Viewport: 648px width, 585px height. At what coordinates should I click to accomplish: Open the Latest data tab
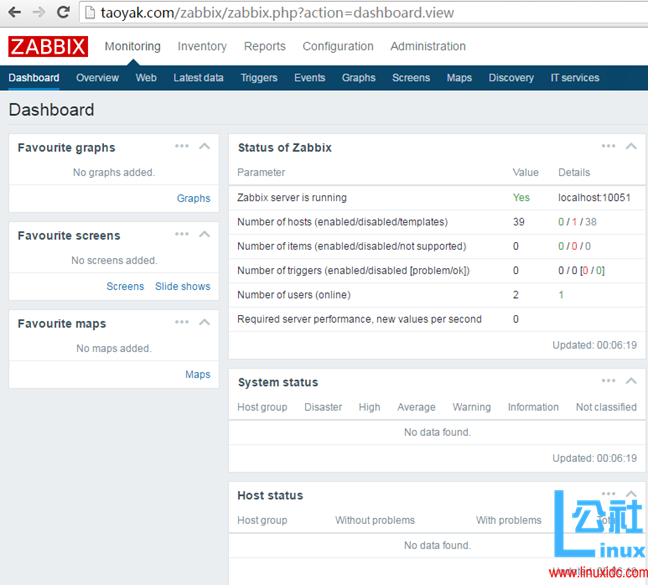pyautogui.click(x=198, y=78)
